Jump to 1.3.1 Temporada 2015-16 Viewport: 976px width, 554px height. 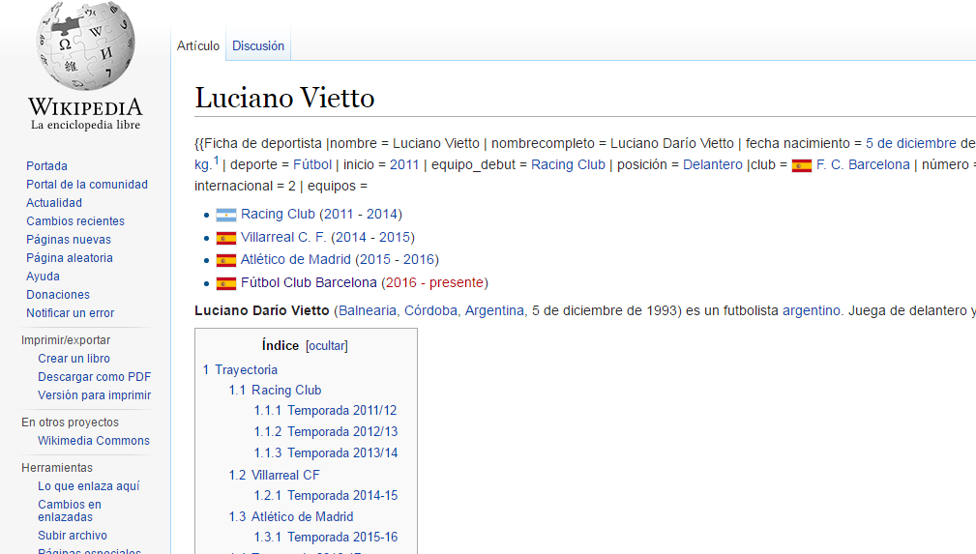[x=326, y=537]
